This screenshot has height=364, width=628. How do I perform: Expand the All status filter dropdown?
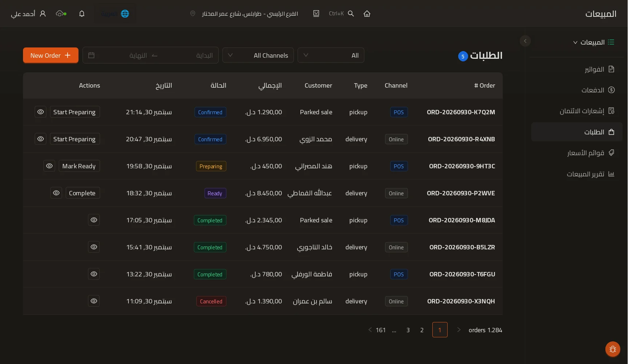[x=331, y=55]
